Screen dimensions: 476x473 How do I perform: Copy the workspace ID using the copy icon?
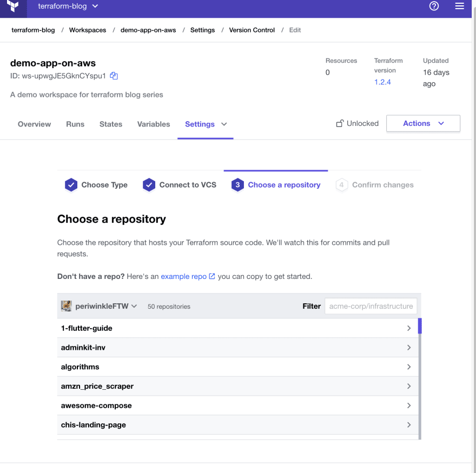114,76
